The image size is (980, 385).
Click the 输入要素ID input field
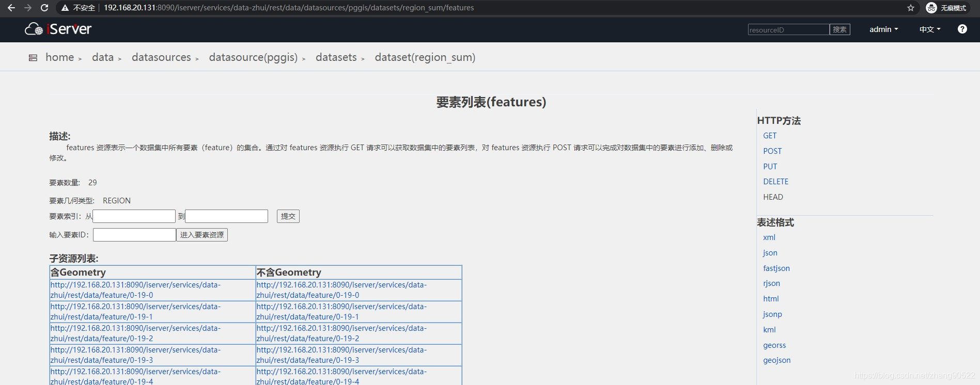(134, 235)
